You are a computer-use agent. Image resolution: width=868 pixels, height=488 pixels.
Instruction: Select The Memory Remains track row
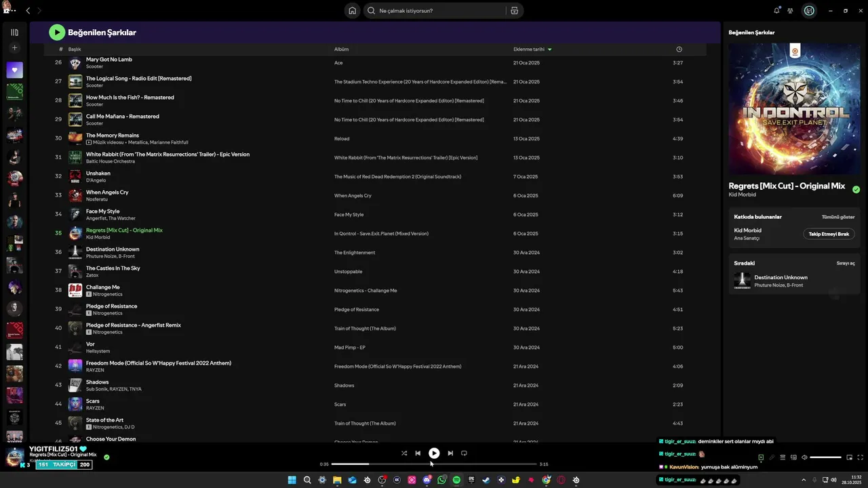[375, 139]
